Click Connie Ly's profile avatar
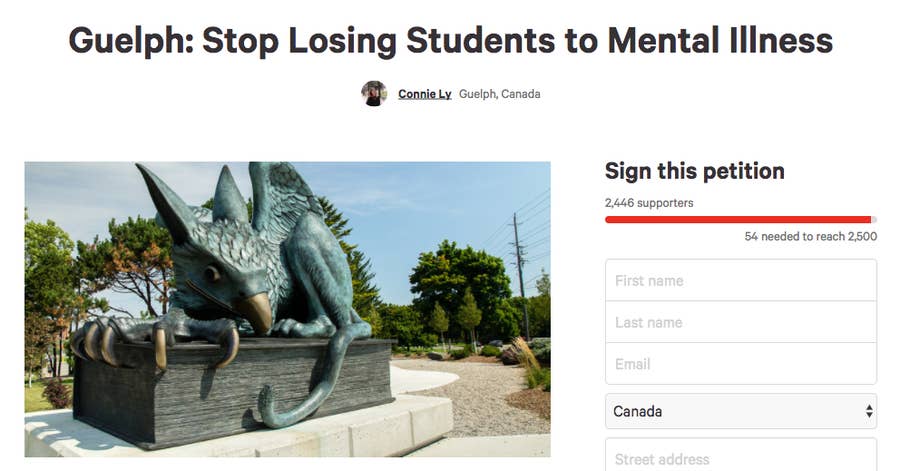This screenshot has width=900, height=471. point(374,94)
